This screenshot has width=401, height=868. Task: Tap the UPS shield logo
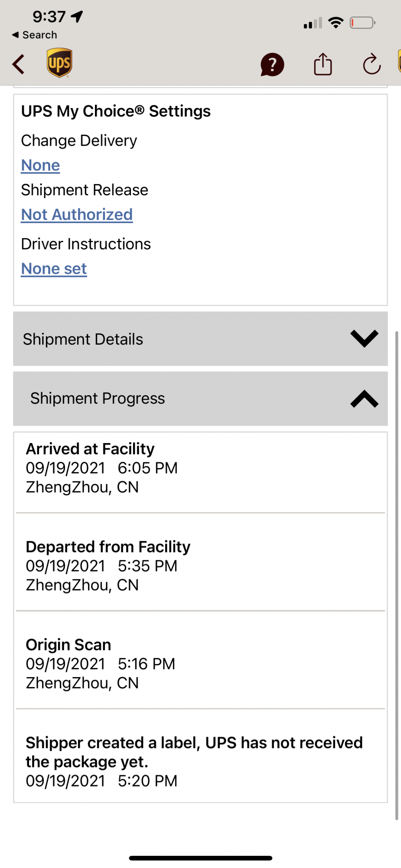(x=59, y=63)
